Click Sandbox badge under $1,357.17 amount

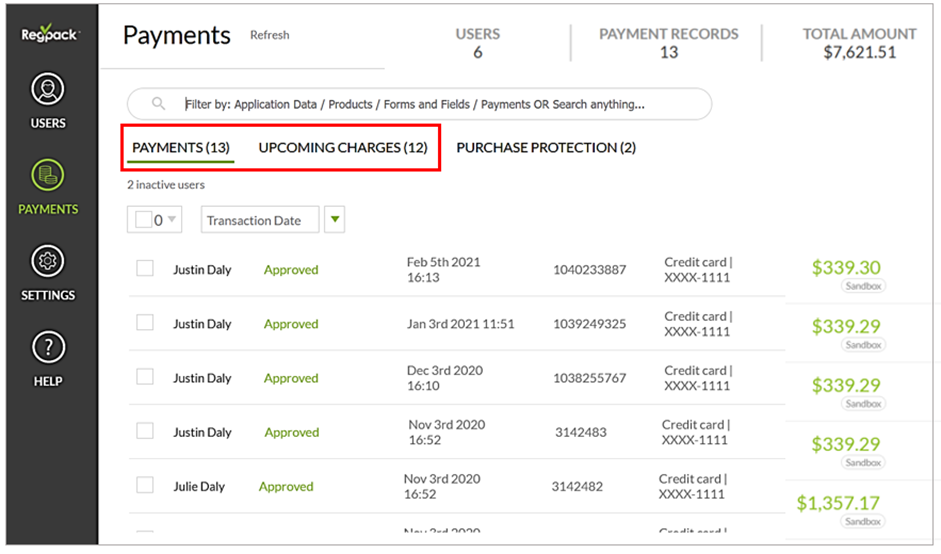862,521
